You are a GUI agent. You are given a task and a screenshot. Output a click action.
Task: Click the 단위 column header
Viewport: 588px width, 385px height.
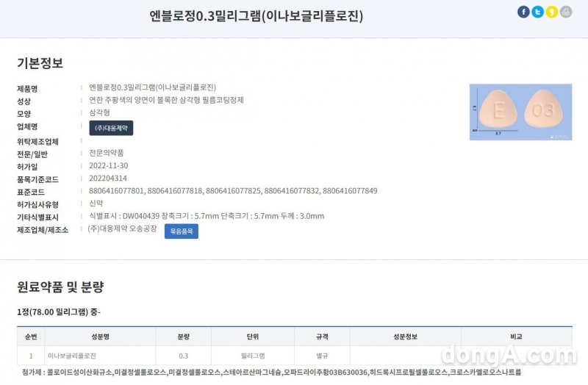252,337
